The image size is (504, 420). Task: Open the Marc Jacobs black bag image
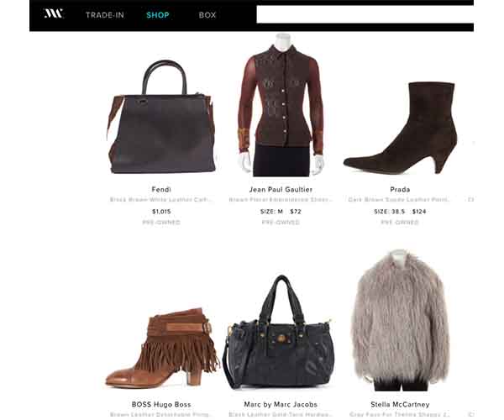279,333
